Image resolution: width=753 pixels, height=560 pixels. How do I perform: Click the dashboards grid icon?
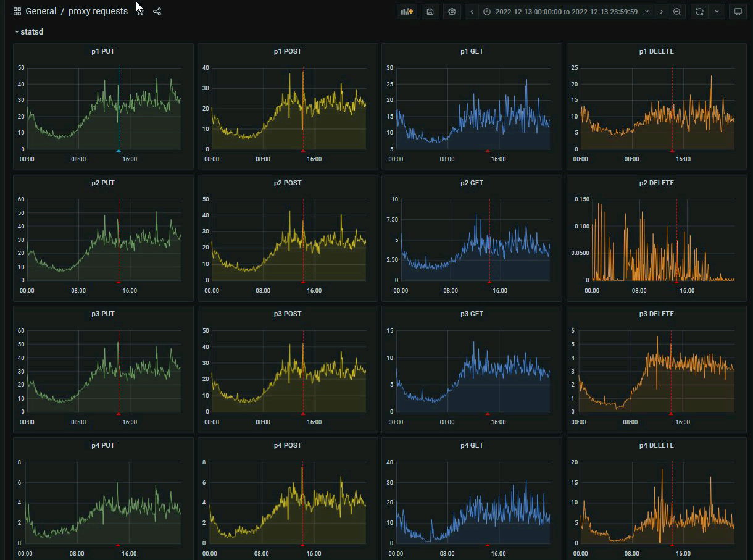[17, 11]
